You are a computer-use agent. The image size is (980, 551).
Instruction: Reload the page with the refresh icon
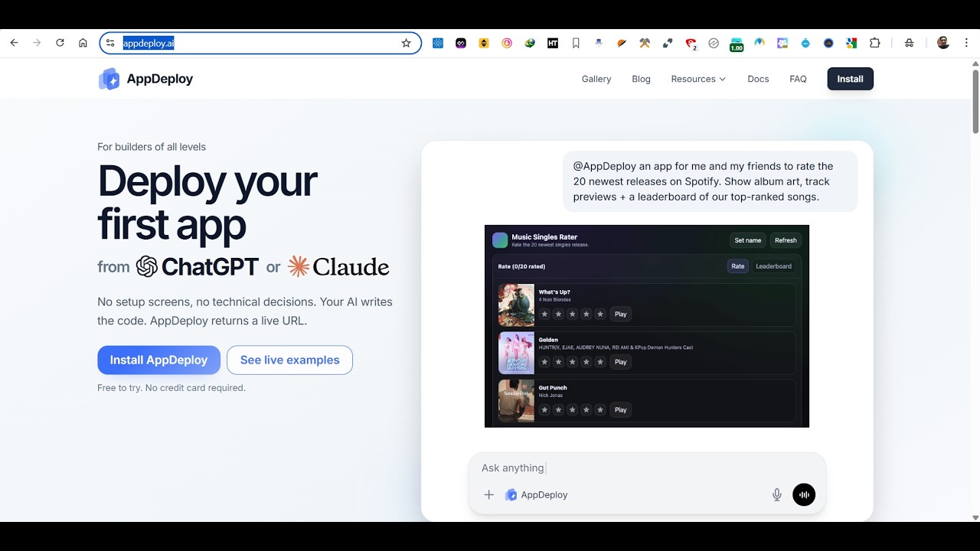click(x=60, y=43)
